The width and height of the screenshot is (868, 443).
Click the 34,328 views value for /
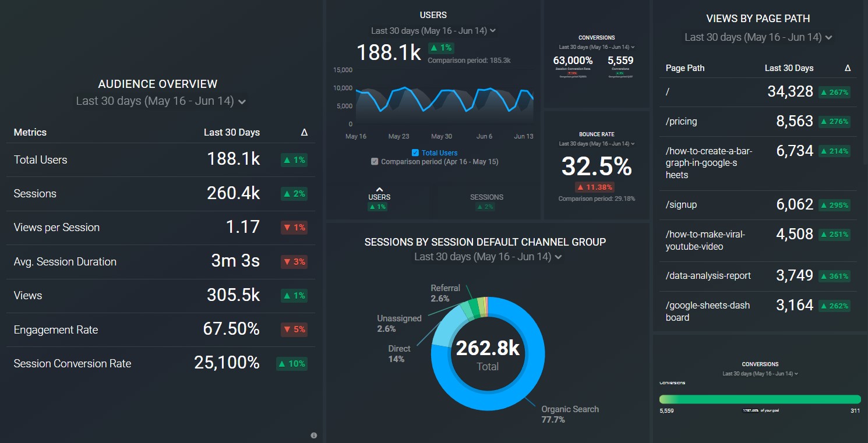[x=791, y=91]
